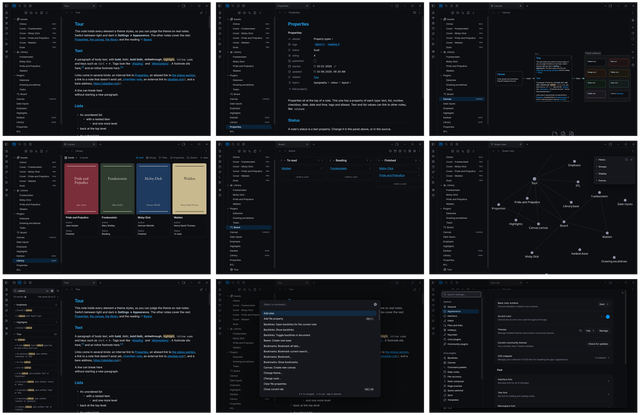Expand Groups in the Graph view panel
The width and height of the screenshot is (640, 415).
pyautogui.click(x=602, y=167)
